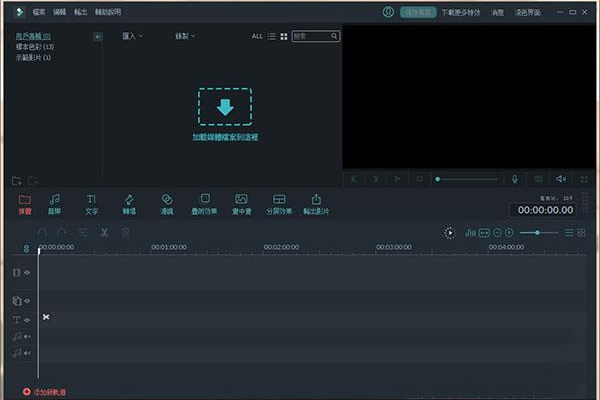Toggle visibility eye on the text track
The image size is (600, 400).
pos(27,320)
